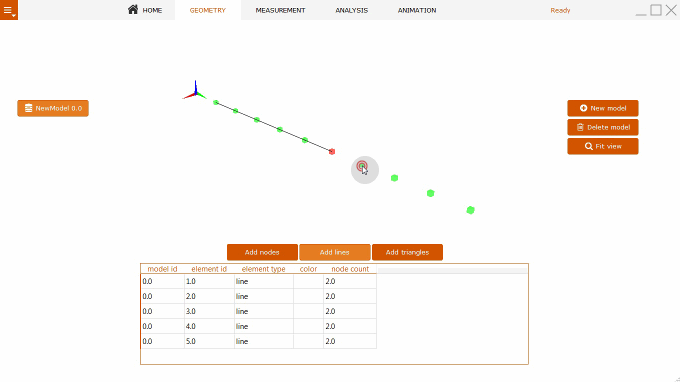680x382 pixels.
Task: Select the last green node on the right
Action: [471, 210]
